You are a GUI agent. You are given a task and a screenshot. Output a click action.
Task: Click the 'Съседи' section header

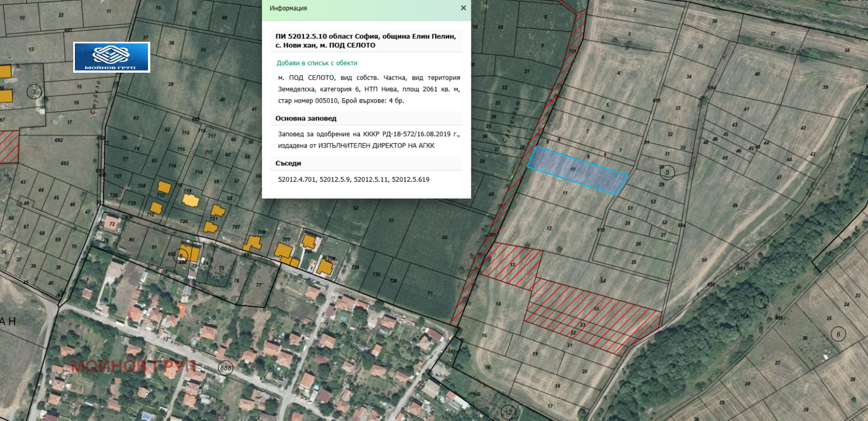[288, 163]
